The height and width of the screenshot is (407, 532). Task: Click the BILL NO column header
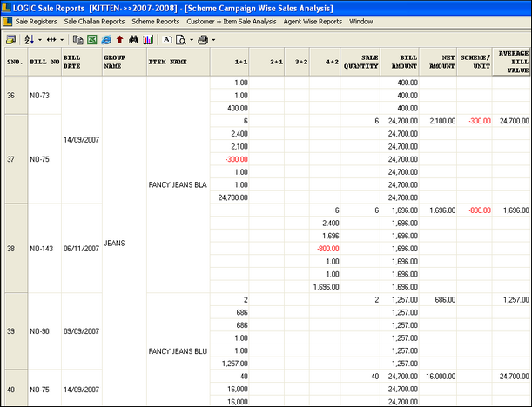44,62
